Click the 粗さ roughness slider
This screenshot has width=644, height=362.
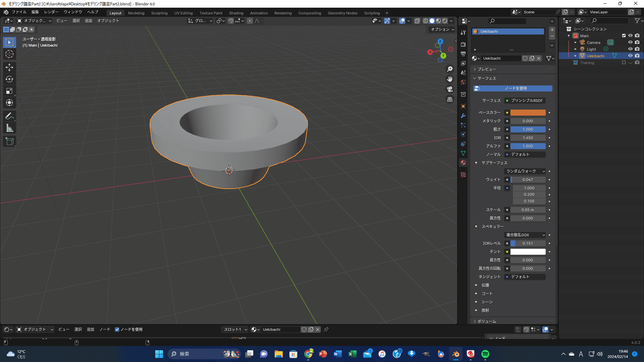pos(528,129)
